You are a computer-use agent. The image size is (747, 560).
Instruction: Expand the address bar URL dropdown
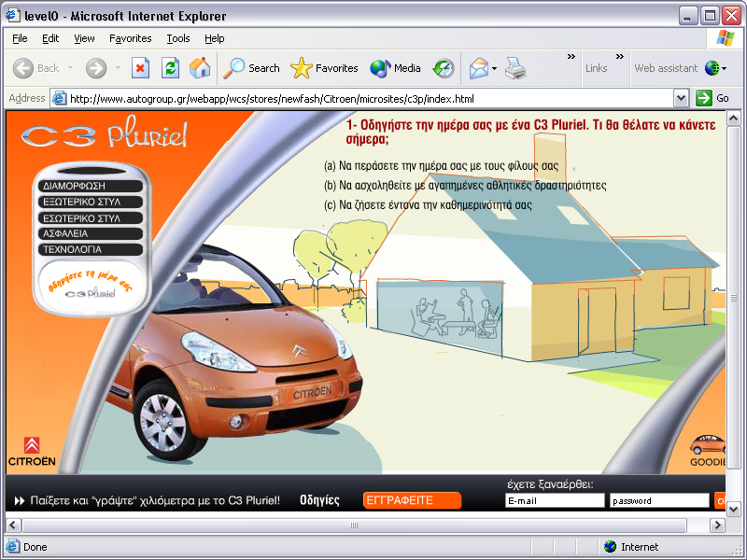click(682, 98)
